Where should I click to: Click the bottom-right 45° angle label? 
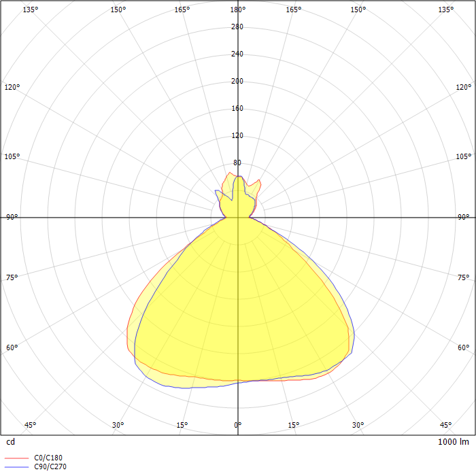point(445,425)
